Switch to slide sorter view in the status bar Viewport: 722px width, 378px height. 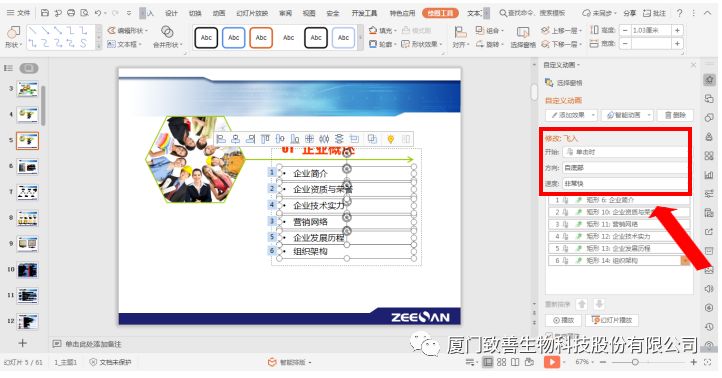click(501, 362)
